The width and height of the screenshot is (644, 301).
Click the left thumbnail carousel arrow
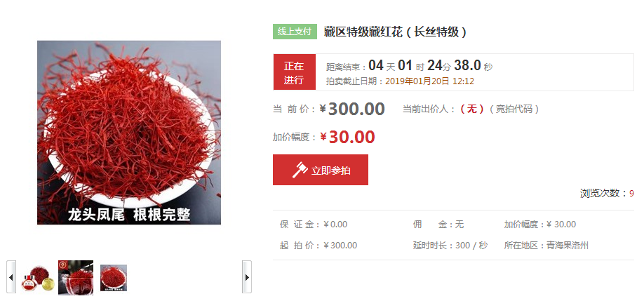coord(11,276)
